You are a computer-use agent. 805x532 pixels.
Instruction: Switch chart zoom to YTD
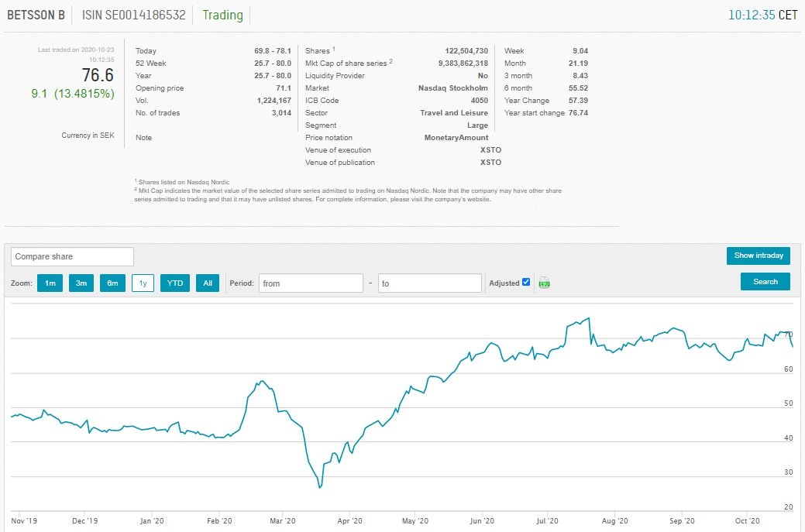pyautogui.click(x=175, y=283)
